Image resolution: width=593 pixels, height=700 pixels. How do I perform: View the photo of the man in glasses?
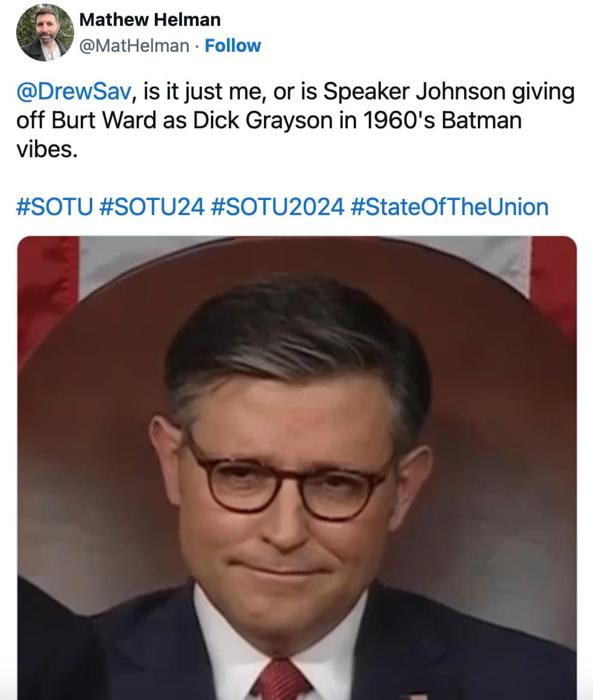[x=297, y=468]
